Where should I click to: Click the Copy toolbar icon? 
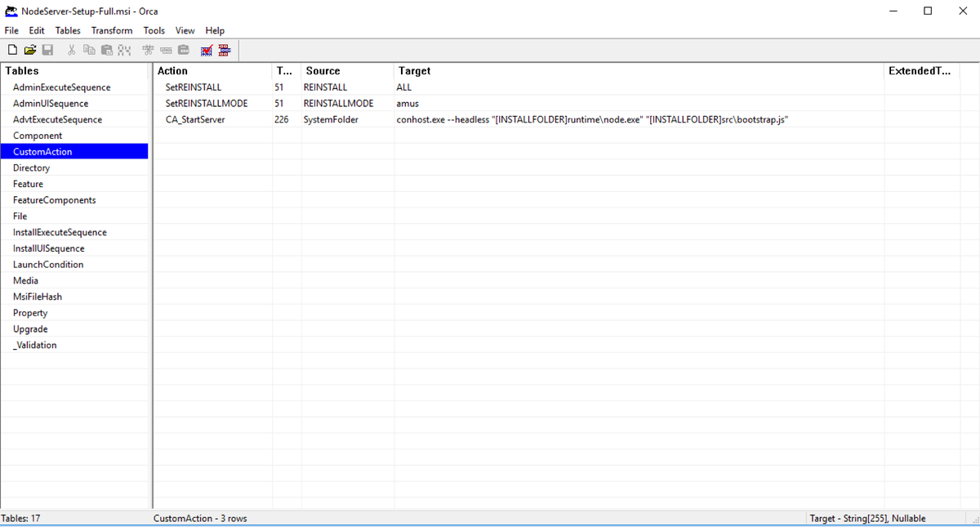pos(89,49)
